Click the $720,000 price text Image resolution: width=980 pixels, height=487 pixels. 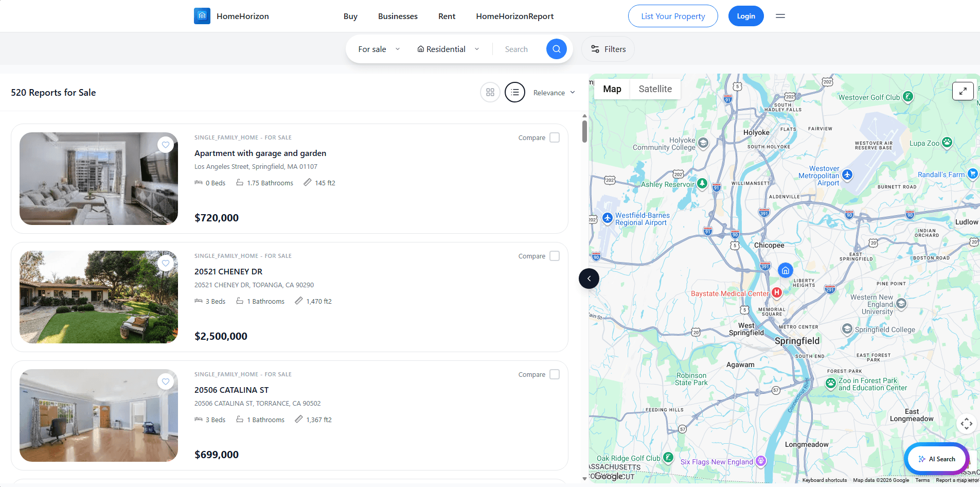[x=217, y=218]
